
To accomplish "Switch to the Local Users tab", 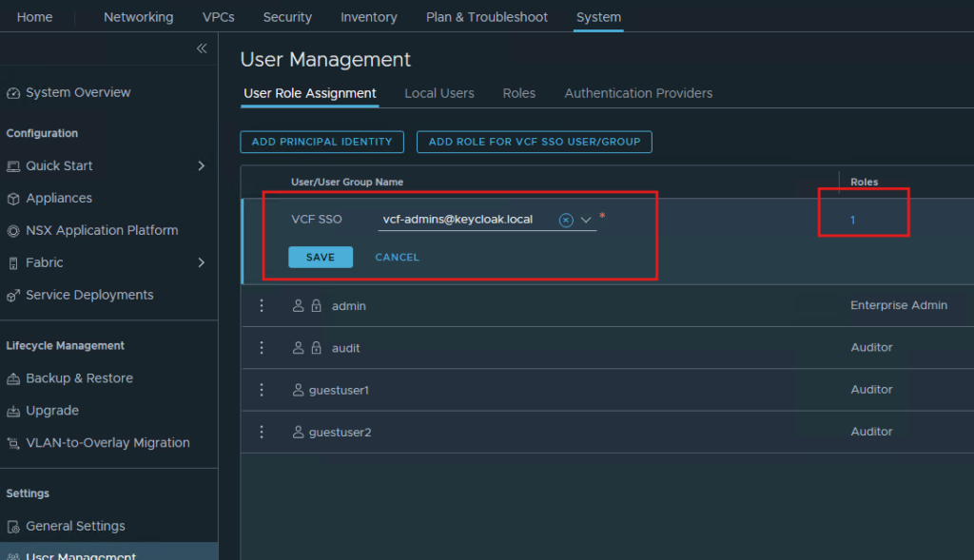I will [x=438, y=93].
